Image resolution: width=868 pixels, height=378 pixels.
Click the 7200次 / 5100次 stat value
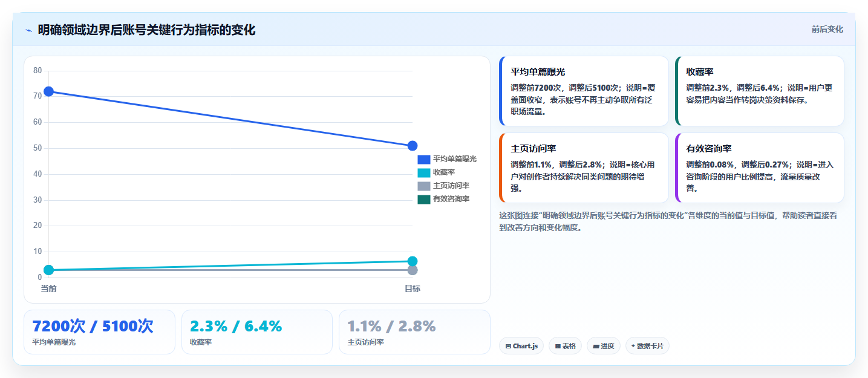(93, 327)
